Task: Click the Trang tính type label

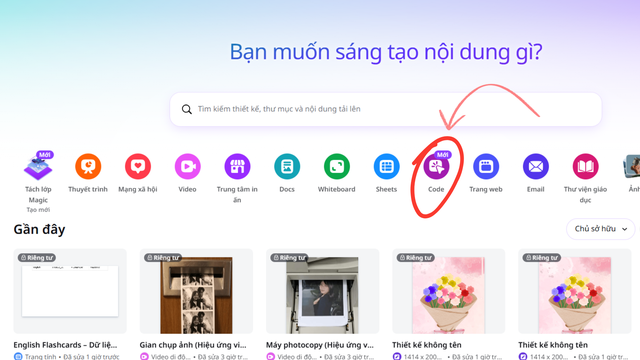Action: [40, 356]
